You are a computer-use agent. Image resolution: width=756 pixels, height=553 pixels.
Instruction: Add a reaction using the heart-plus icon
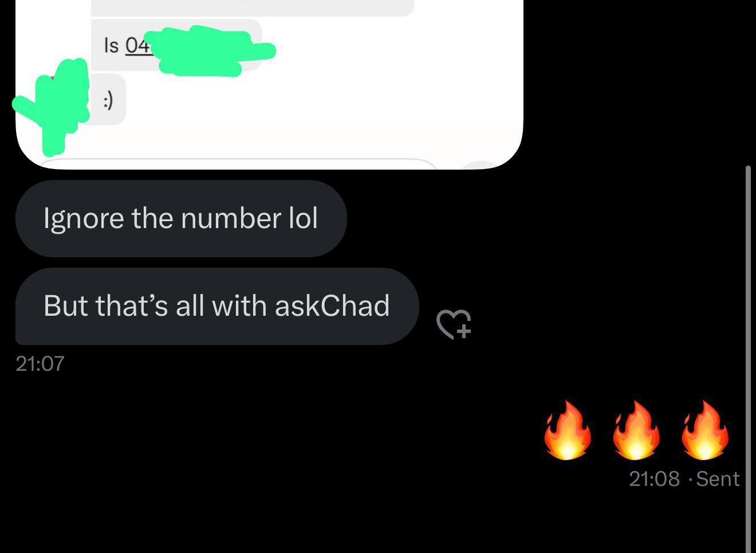click(454, 324)
